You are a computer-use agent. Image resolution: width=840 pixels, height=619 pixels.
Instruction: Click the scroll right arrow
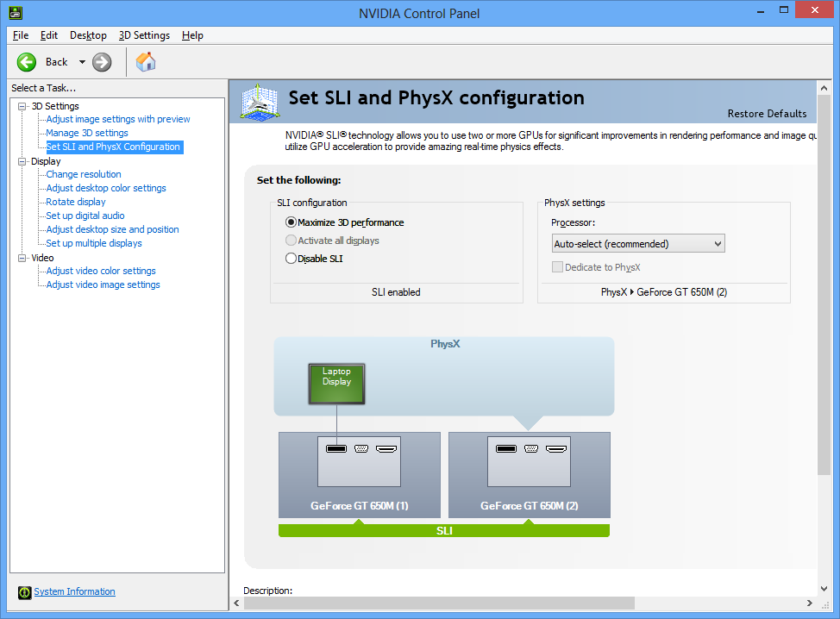(810, 603)
